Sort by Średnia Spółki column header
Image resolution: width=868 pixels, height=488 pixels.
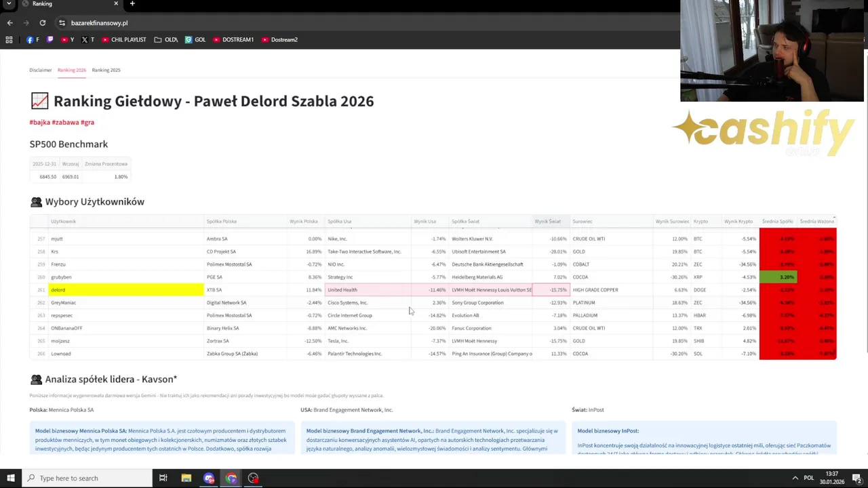[x=777, y=221]
